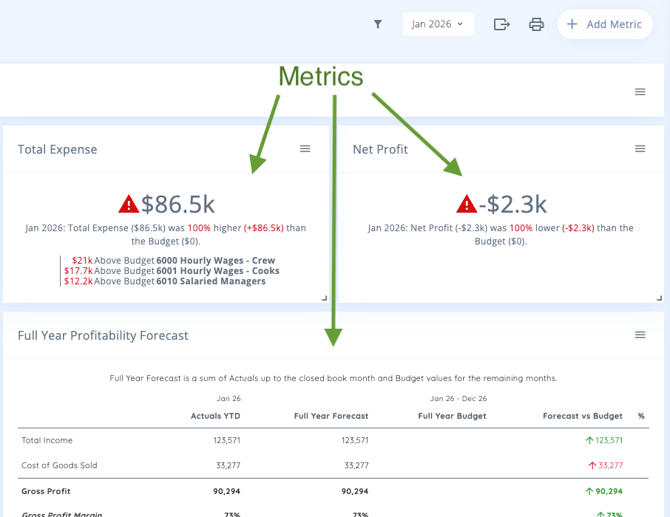Click Total Expense card resize handle
This screenshot has width=670, height=517.
(x=323, y=298)
